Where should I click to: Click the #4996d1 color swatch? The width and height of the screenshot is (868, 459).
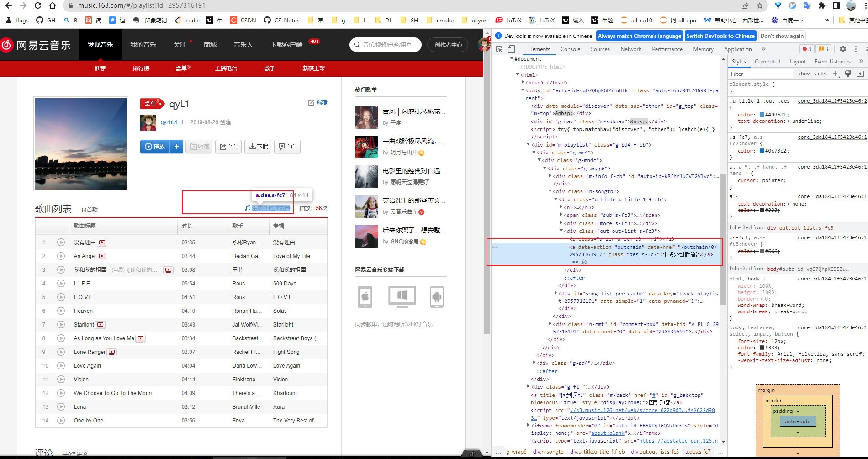pos(762,115)
